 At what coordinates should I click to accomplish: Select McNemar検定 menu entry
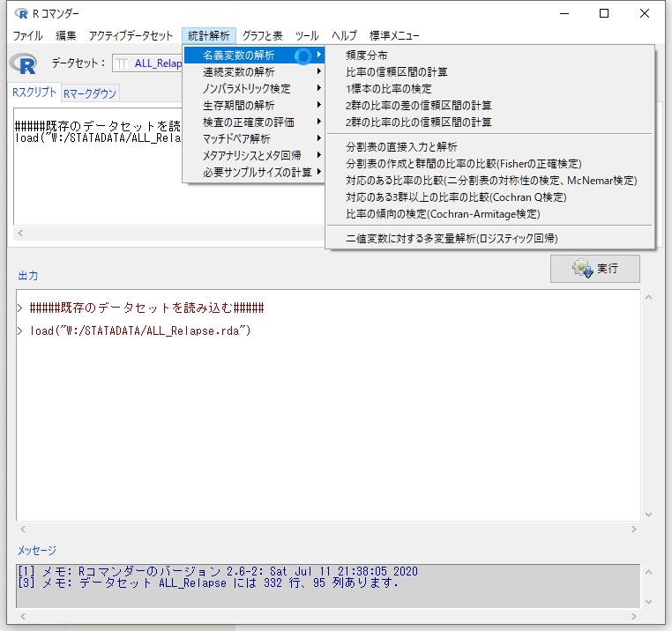click(x=489, y=181)
